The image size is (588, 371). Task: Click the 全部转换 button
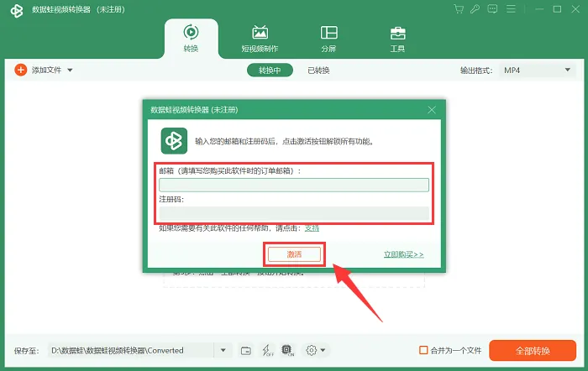tap(533, 351)
